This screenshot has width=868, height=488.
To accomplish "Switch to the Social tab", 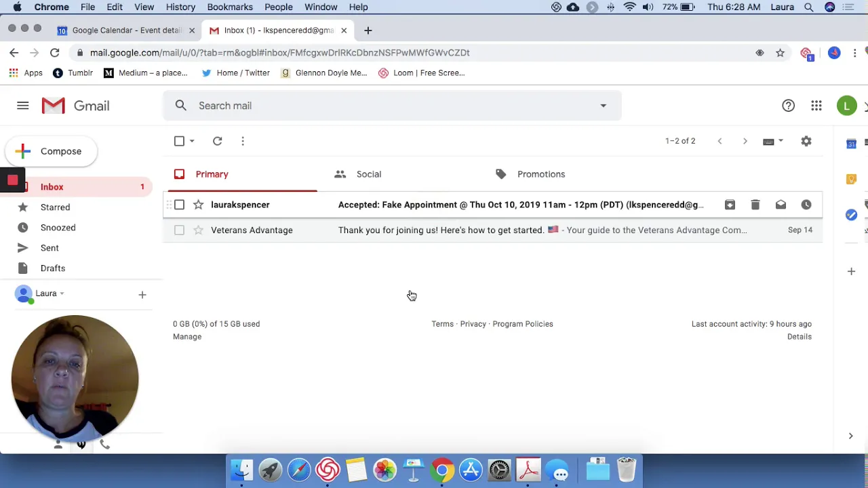I will coord(403,174).
